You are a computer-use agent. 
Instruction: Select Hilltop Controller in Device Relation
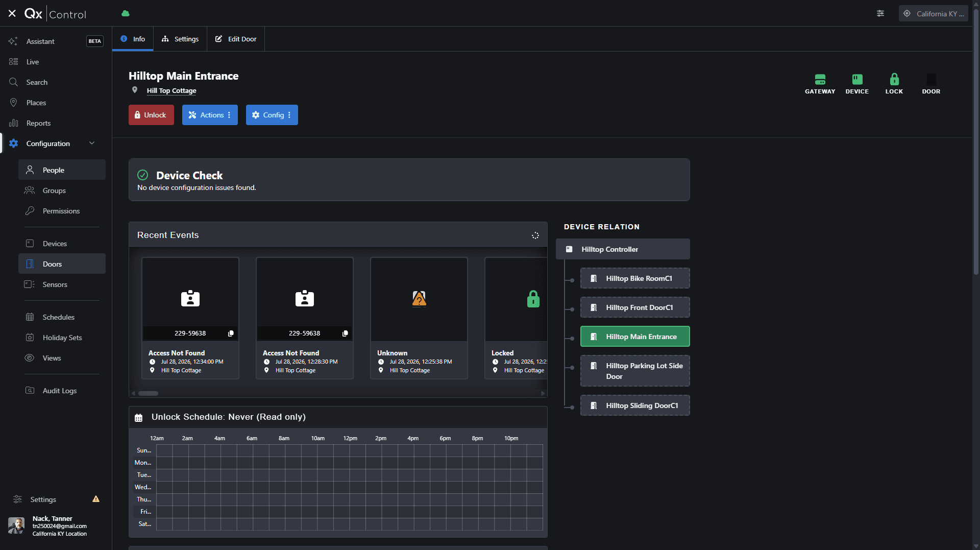(623, 249)
